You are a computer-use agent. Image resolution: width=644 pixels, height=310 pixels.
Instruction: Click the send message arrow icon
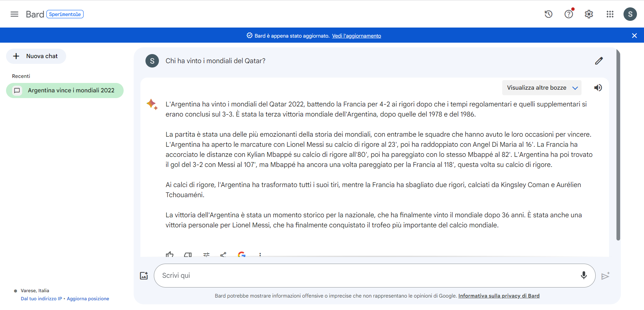coord(605,276)
